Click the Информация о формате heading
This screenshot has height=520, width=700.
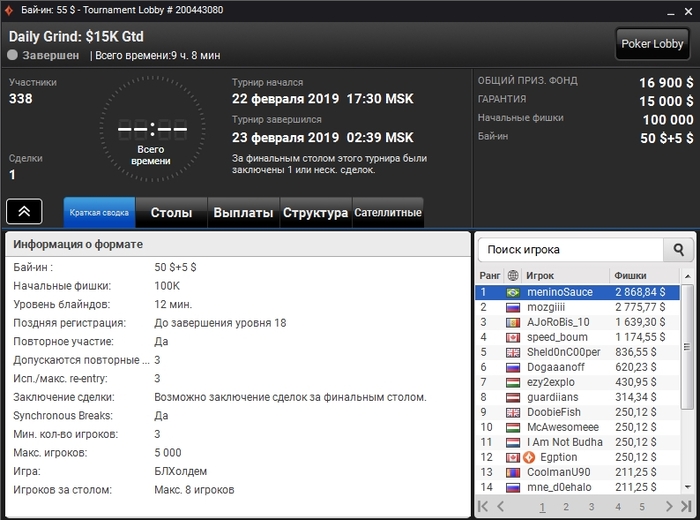click(78, 245)
